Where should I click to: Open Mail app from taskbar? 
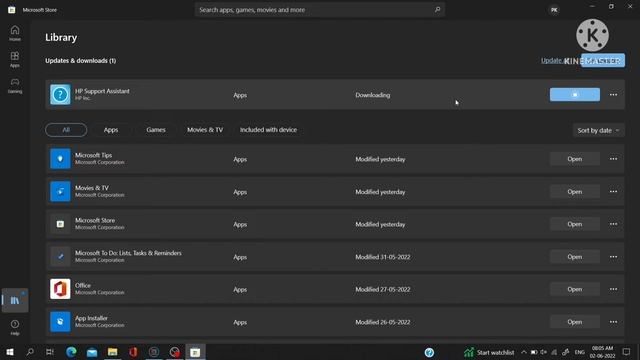92,352
